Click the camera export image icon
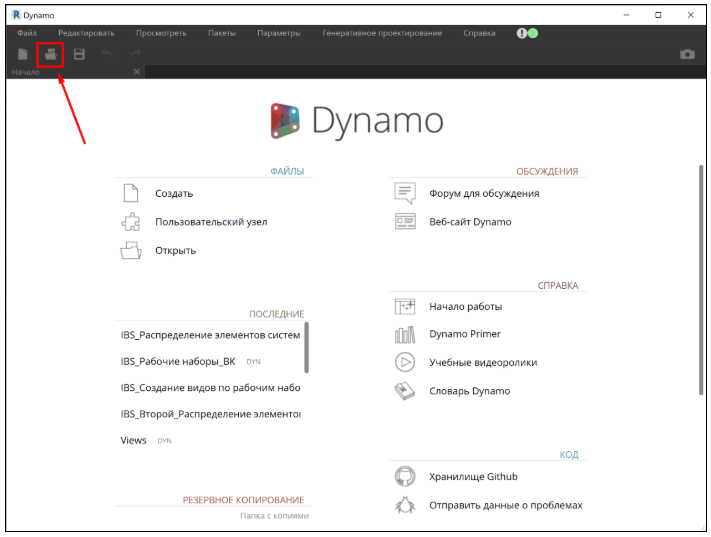711x537 pixels. tap(687, 54)
